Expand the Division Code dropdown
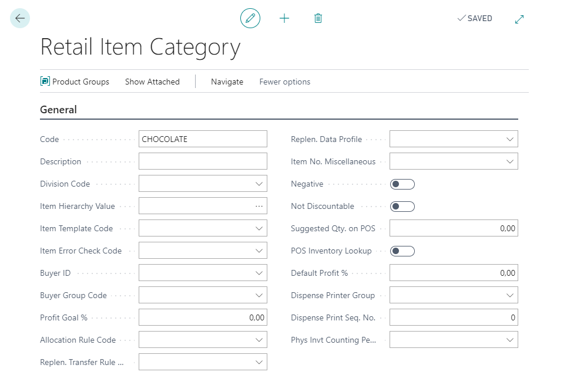 click(259, 184)
